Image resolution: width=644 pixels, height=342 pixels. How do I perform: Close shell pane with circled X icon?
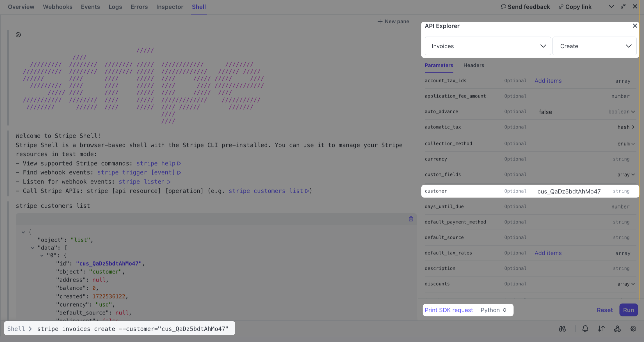(18, 35)
